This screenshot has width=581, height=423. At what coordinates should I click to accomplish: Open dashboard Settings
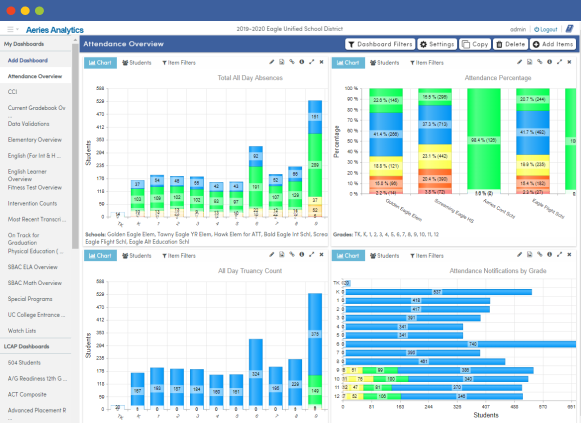[437, 44]
